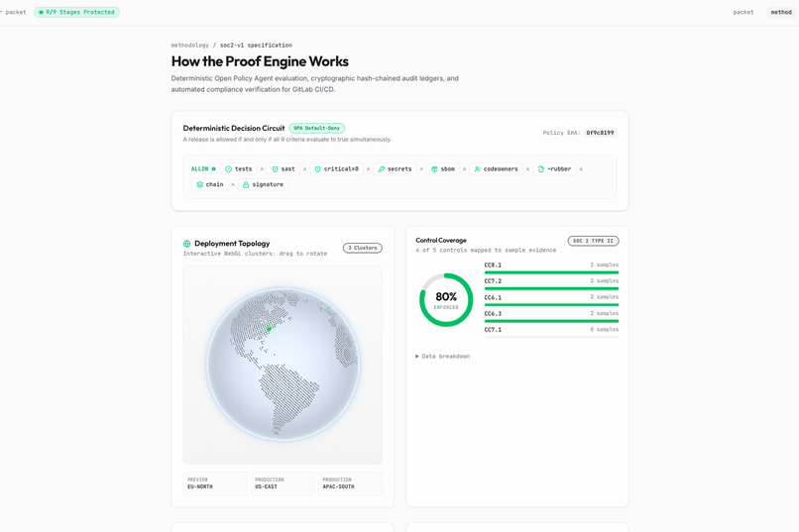Click 'Control Coverage' title

(441, 241)
